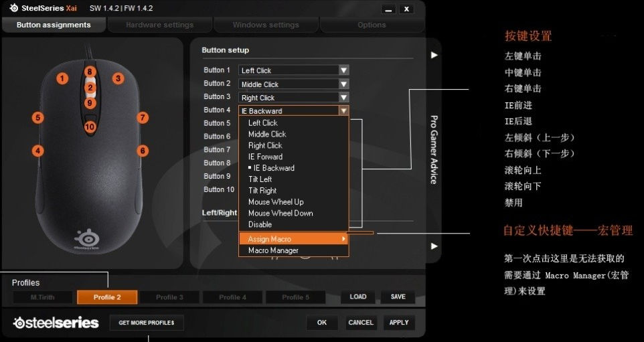Click the Pro Gamer Advice side panel

click(434, 151)
